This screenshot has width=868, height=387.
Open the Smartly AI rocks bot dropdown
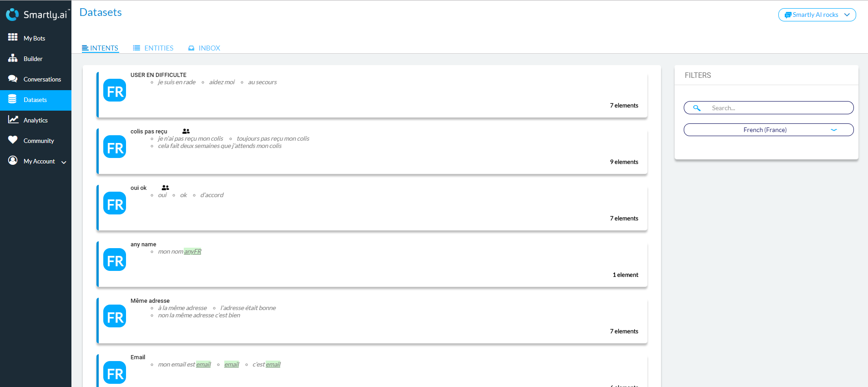pos(817,15)
